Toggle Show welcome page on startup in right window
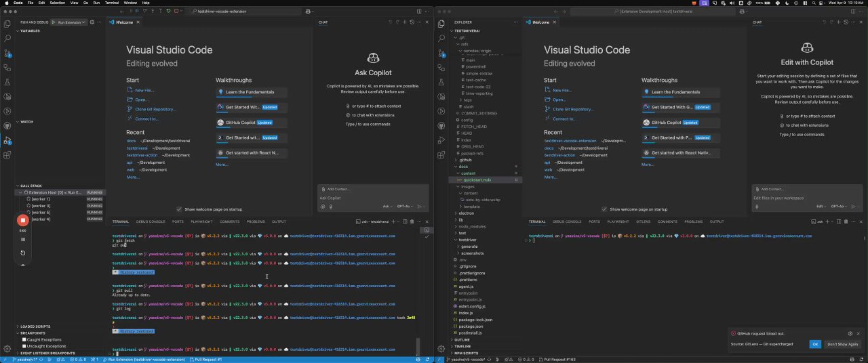The width and height of the screenshot is (868, 363). (x=604, y=209)
